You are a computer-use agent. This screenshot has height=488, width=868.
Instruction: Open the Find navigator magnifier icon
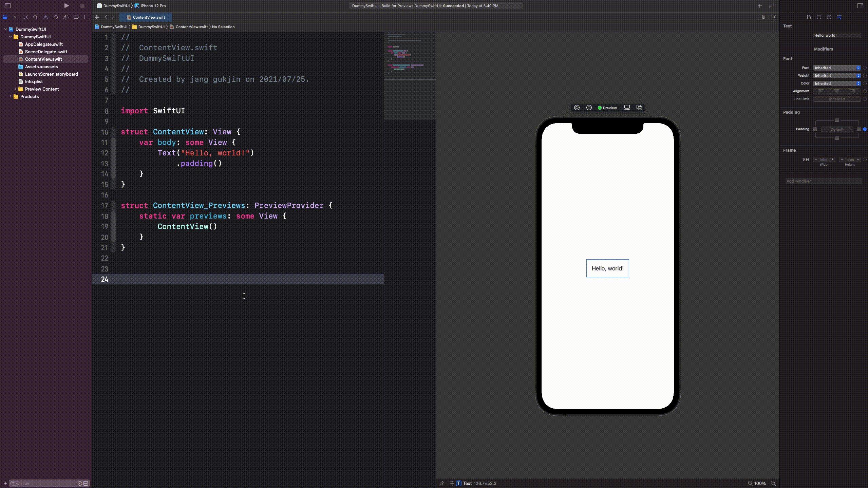tap(35, 17)
